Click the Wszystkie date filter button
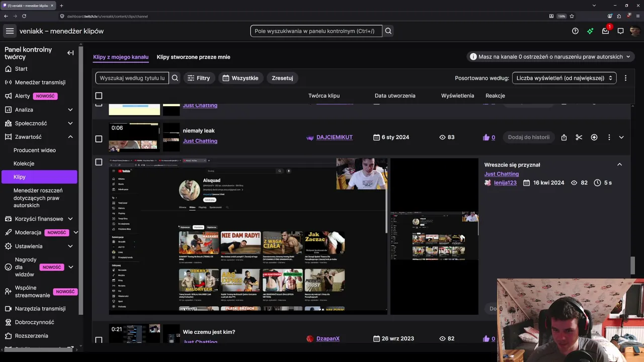 click(240, 78)
